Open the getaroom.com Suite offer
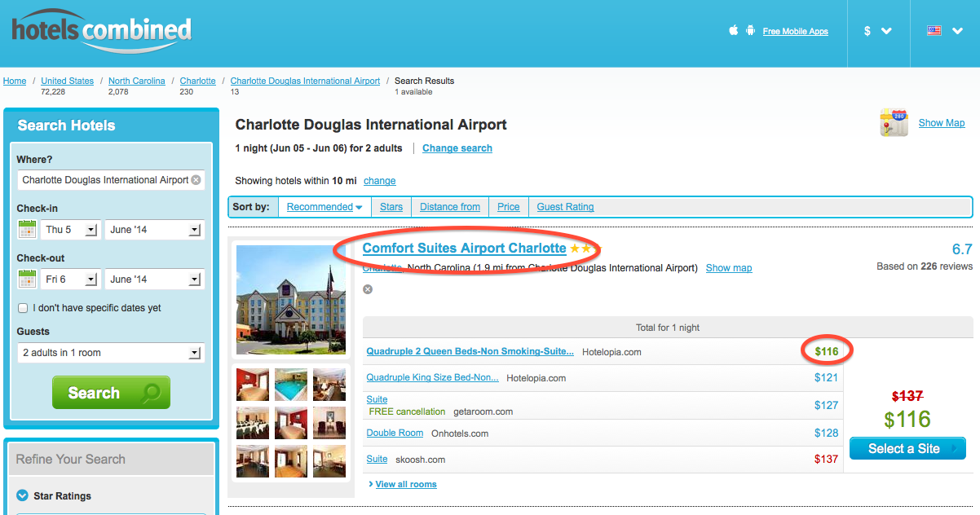 coord(377,399)
